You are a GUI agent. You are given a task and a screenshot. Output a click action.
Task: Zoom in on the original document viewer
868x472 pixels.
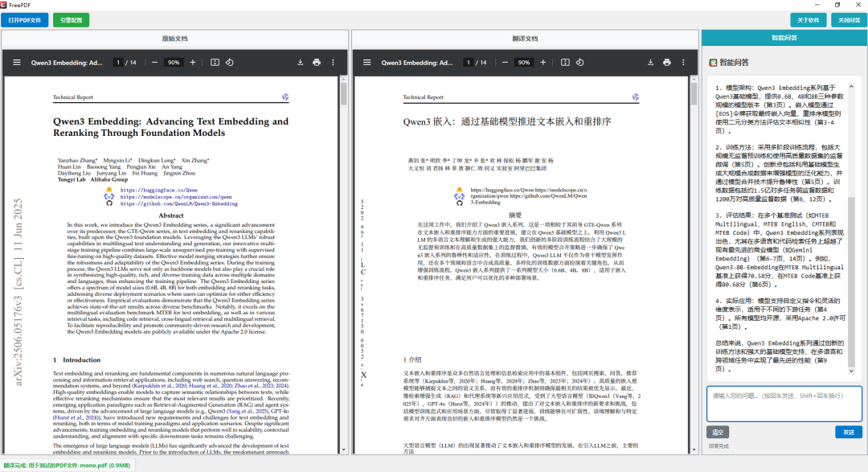tap(192, 62)
